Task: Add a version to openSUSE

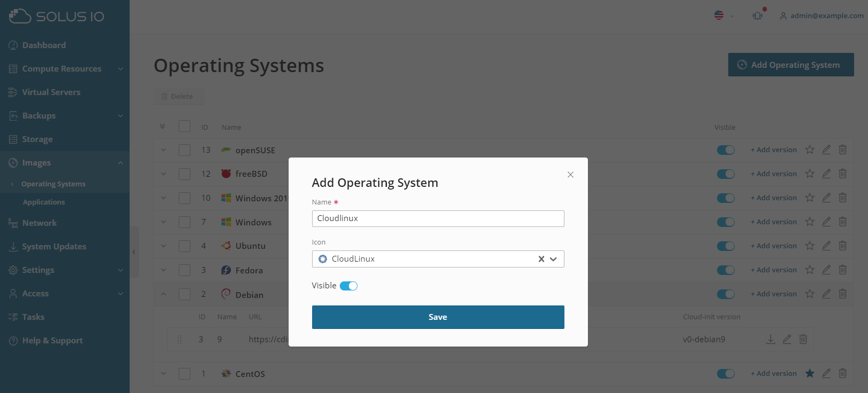Action: 774,150
